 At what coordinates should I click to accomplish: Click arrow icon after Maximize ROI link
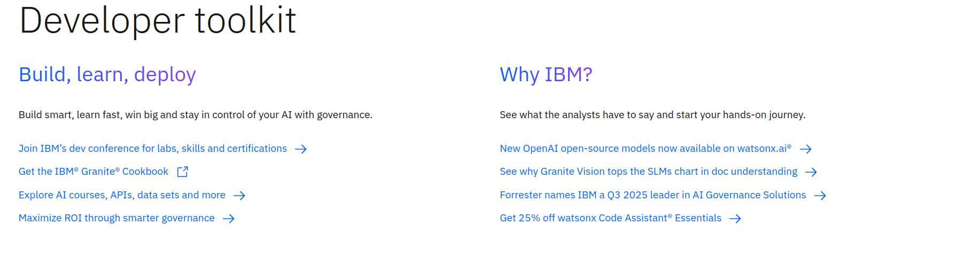coord(229,219)
